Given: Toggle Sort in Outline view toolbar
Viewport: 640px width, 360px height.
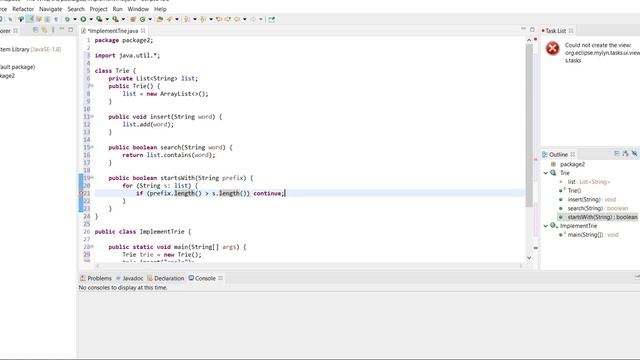Looking at the screenshot, I should pos(625,153).
